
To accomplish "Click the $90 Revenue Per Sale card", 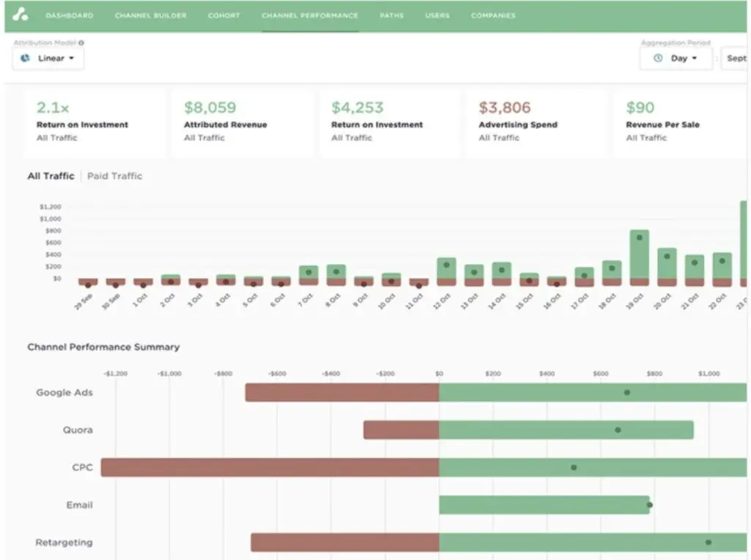I will 680,123.
